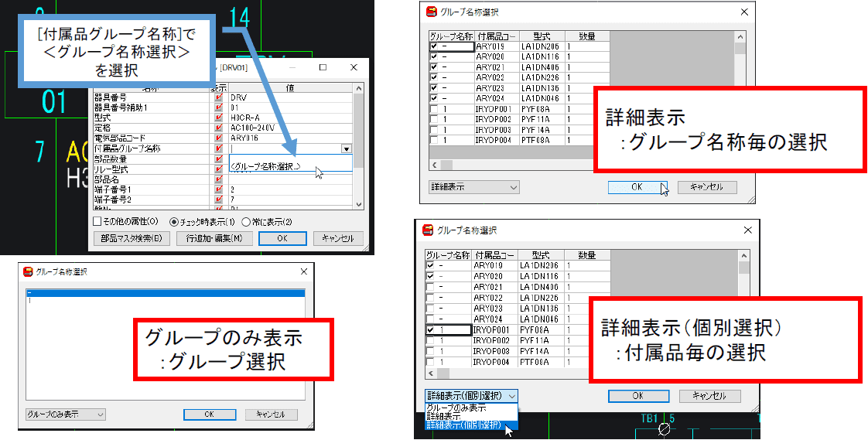Screen dimensions: 868x440
Task: Uncheck ARY019 checkbox in upper 詳細表示 dialog
Action: (x=433, y=47)
